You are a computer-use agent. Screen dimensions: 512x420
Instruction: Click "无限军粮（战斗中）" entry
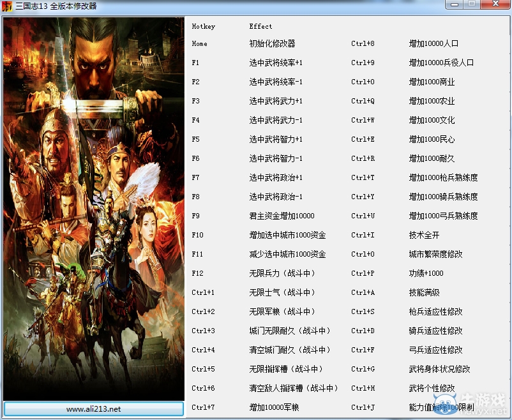(282, 311)
